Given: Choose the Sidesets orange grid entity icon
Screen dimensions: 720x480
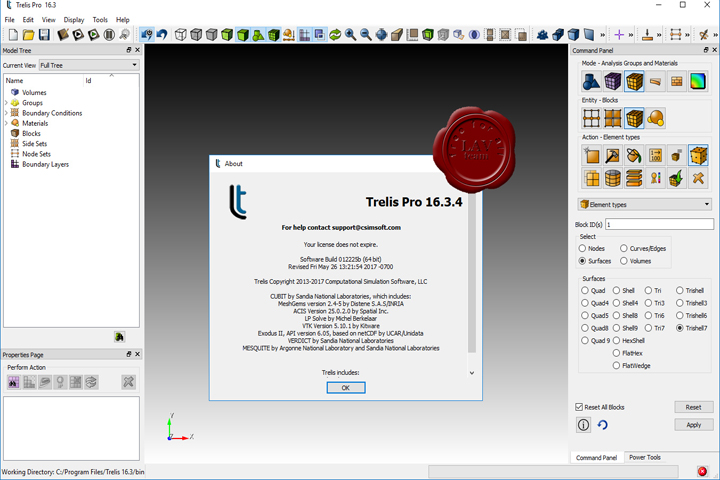Looking at the screenshot, I should tap(613, 118).
